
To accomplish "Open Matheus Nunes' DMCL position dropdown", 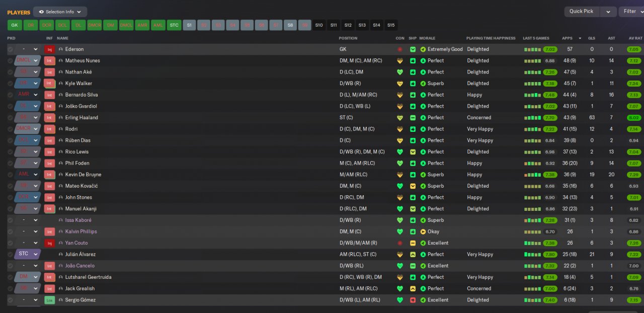I will (35, 61).
